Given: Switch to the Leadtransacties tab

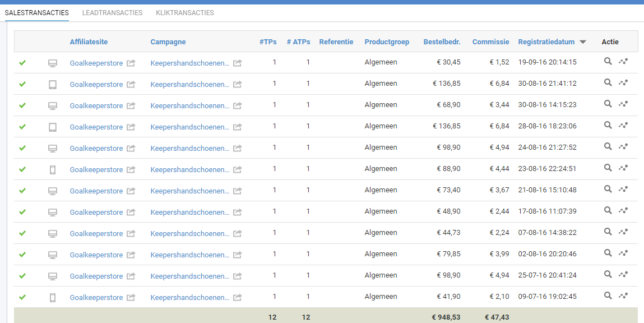Looking at the screenshot, I should (x=112, y=13).
